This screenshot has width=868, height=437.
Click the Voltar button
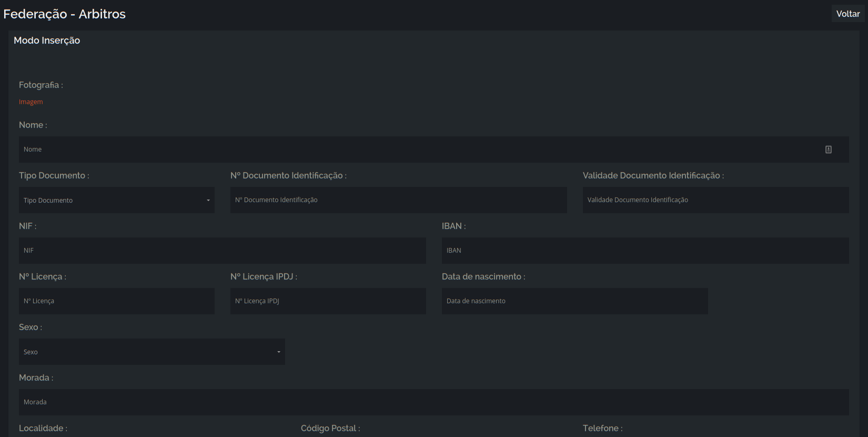click(x=848, y=14)
